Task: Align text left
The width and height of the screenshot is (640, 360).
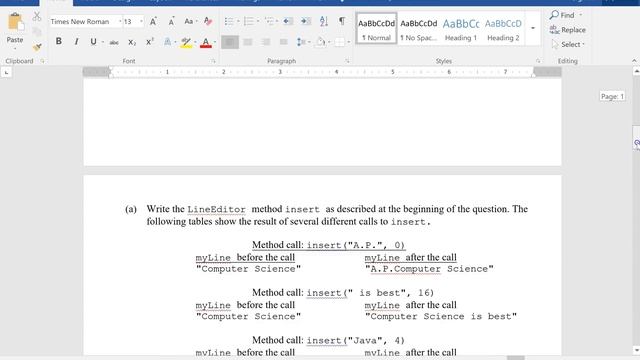Action: [230, 42]
